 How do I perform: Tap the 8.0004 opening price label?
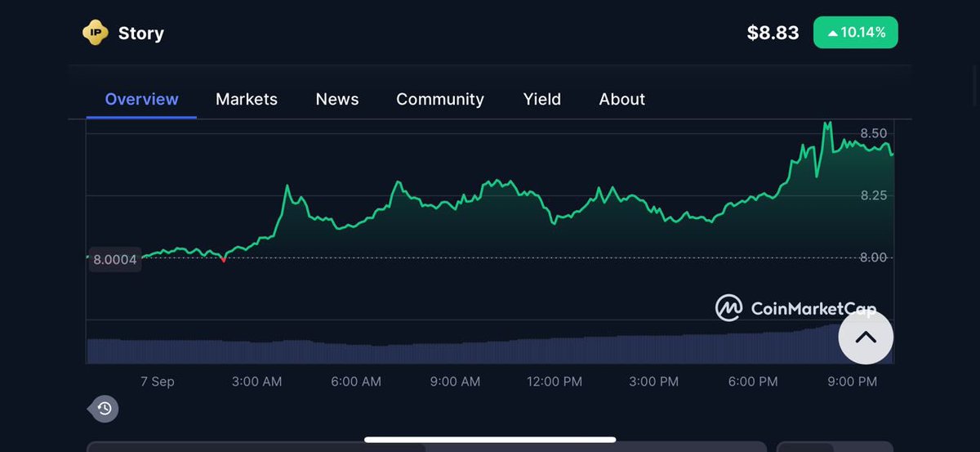[x=115, y=260]
